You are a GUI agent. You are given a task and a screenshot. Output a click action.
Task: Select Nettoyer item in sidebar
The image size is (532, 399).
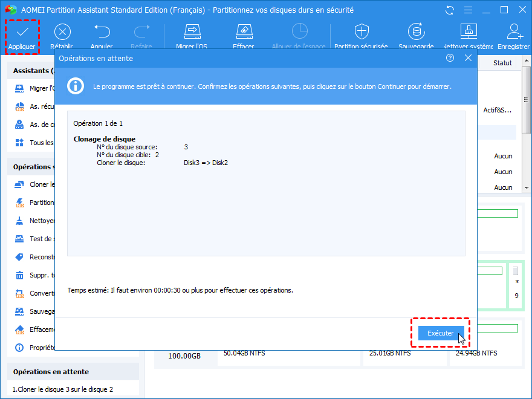[34, 221]
